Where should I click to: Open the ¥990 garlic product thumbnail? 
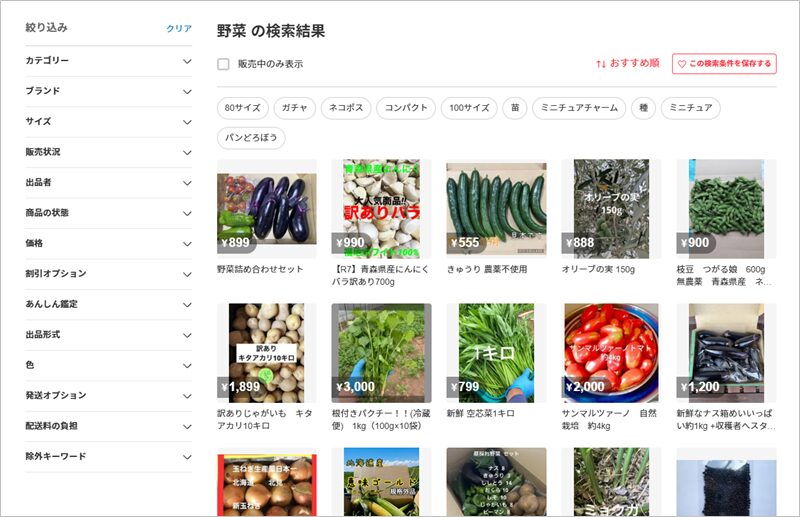pyautogui.click(x=381, y=209)
